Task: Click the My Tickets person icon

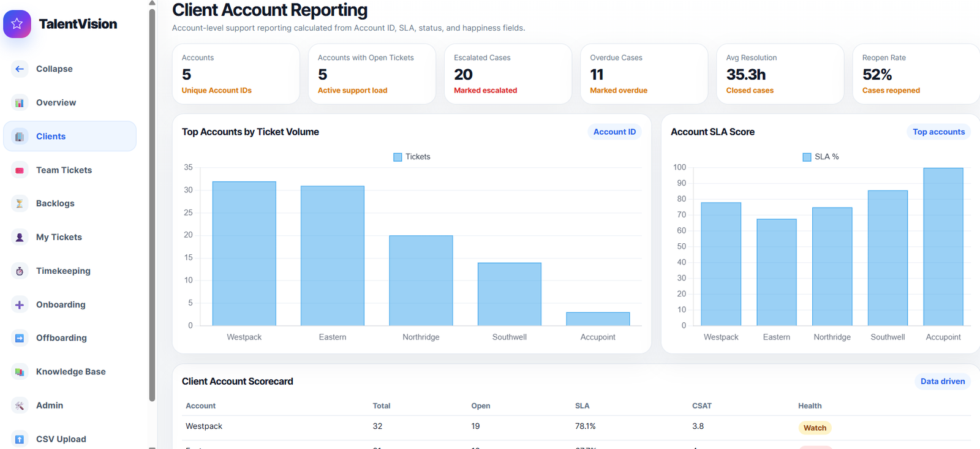Action: [20, 237]
